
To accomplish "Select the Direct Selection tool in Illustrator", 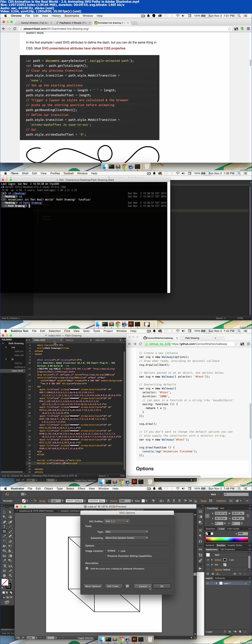I will click(x=10, y=512).
